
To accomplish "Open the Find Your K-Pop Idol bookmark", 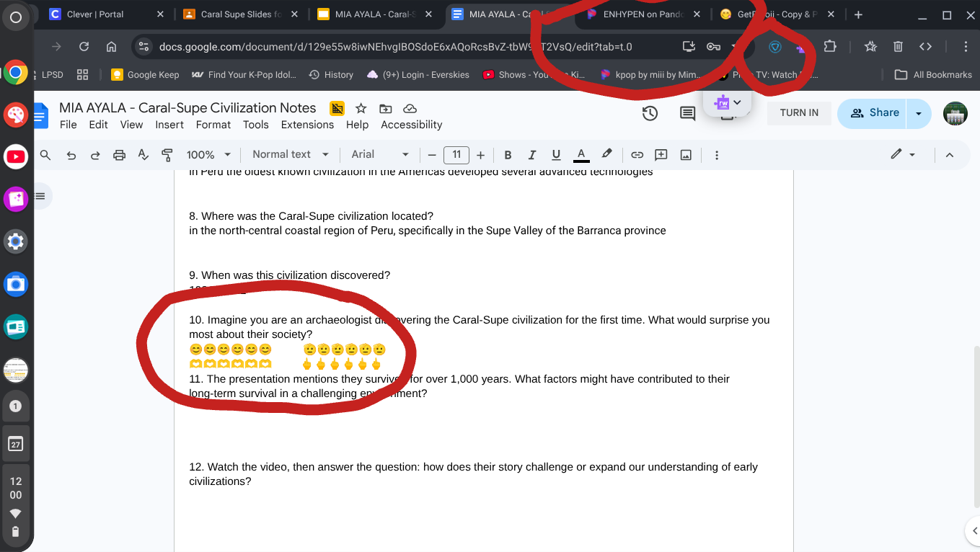I will click(x=244, y=74).
